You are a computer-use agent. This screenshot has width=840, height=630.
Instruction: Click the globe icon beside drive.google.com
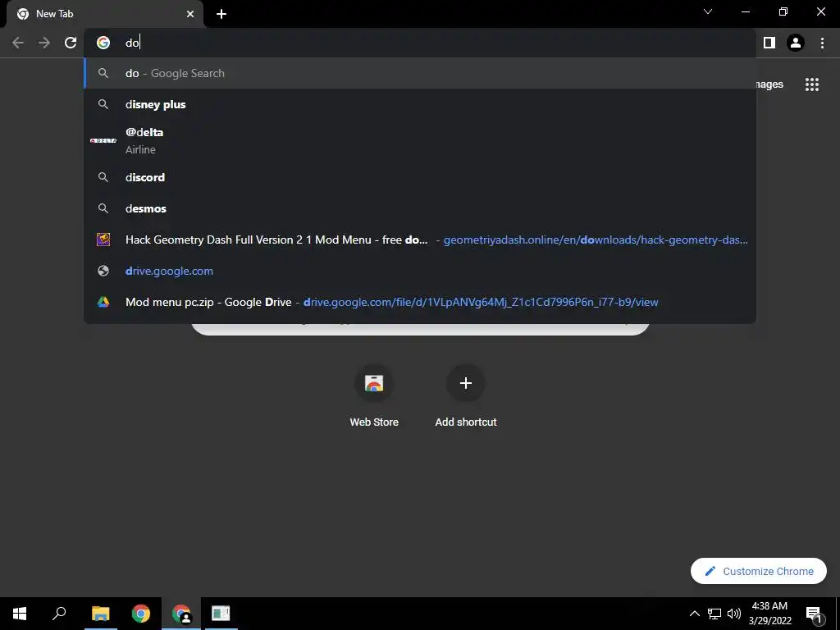click(103, 271)
